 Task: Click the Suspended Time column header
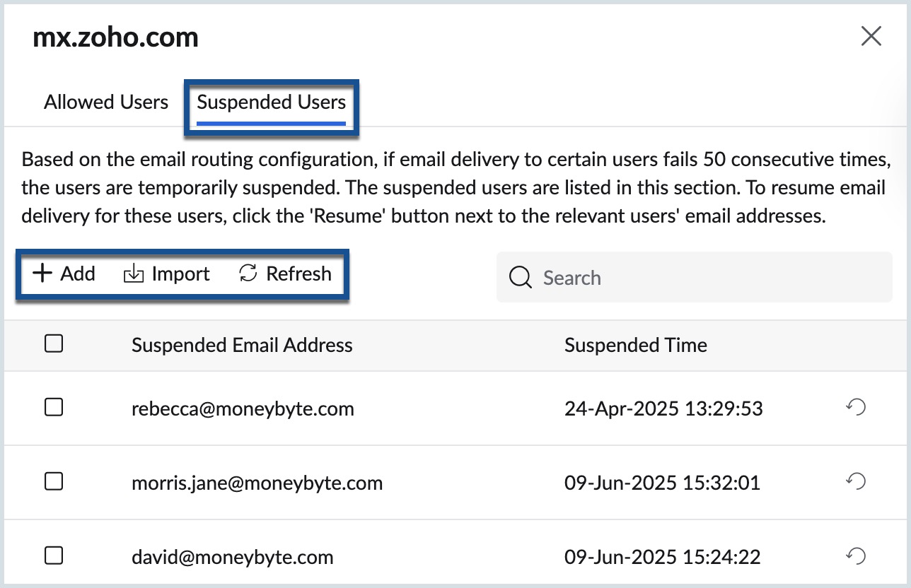point(635,345)
